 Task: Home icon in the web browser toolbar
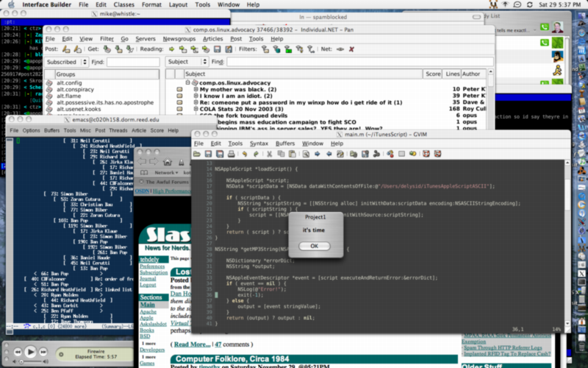(168, 162)
